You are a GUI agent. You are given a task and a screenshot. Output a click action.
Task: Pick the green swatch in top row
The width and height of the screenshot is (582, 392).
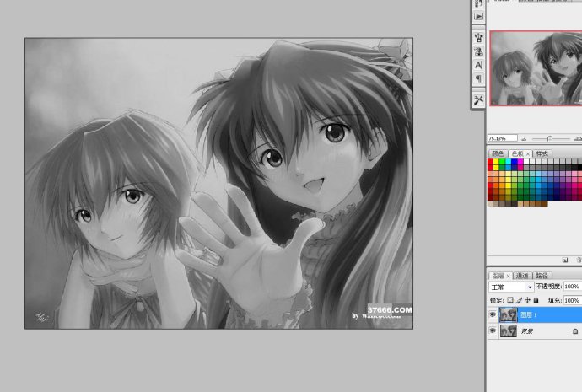[x=502, y=162]
